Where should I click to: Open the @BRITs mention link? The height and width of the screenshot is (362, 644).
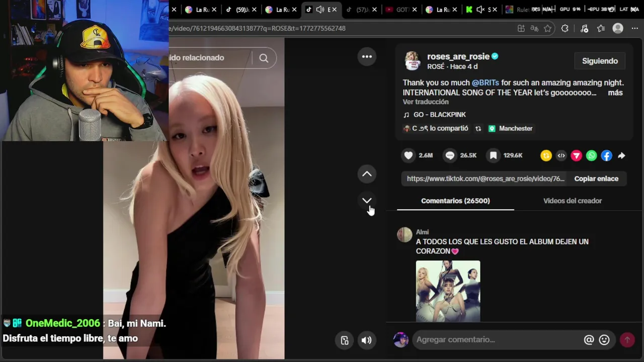(x=485, y=82)
